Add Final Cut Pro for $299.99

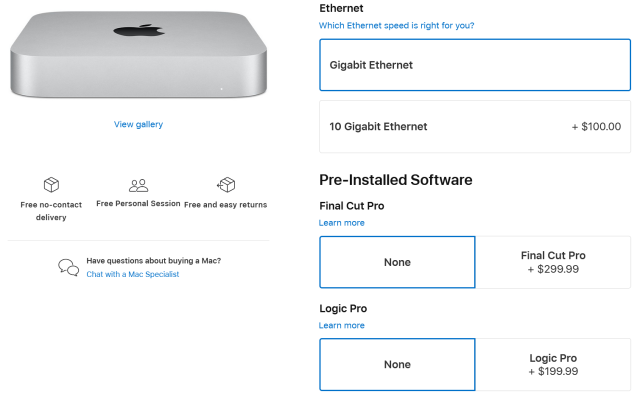point(553,262)
